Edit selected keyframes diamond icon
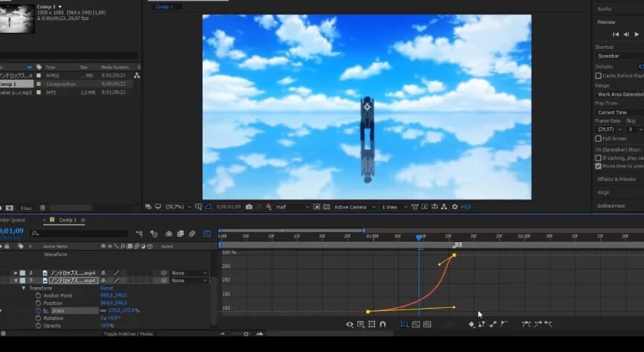Viewport: 644px width, 352px height. (x=471, y=324)
